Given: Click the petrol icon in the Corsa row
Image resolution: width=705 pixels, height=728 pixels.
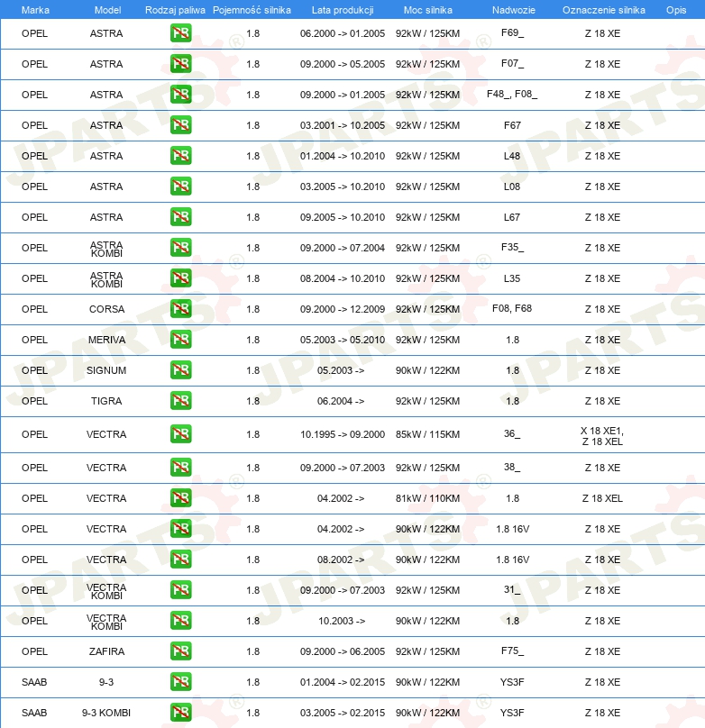Looking at the screenshot, I should point(180,309).
